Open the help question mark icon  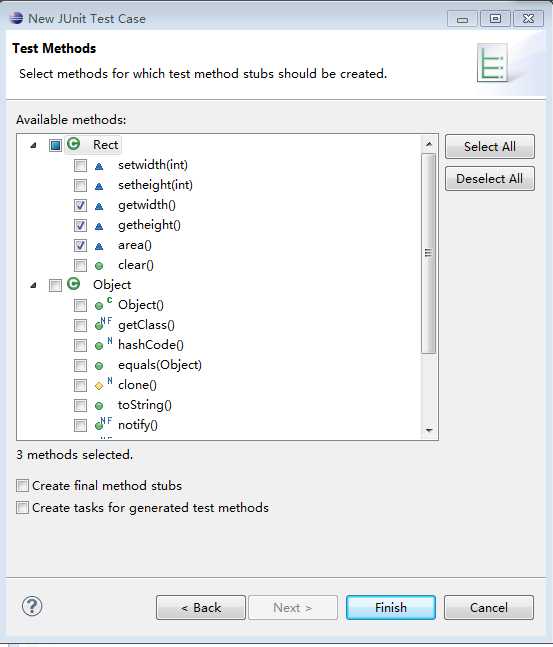coord(32,607)
